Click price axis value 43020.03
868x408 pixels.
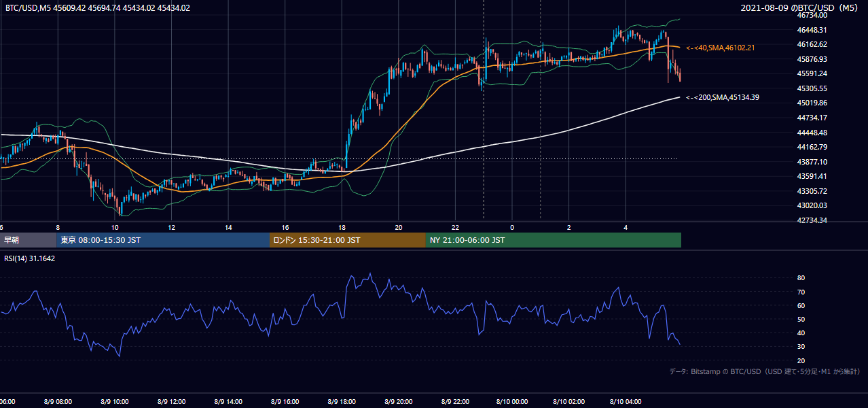(812, 205)
